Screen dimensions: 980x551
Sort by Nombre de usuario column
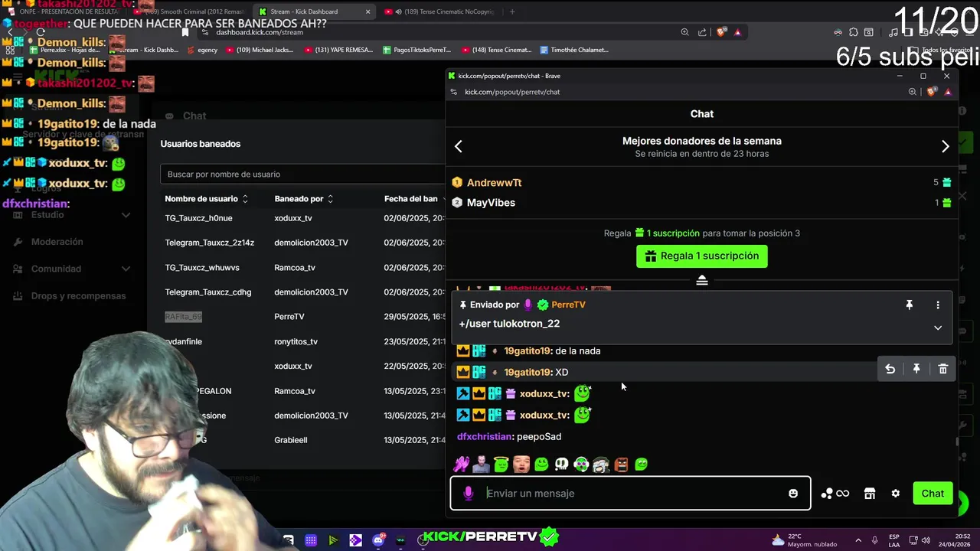[x=206, y=199]
